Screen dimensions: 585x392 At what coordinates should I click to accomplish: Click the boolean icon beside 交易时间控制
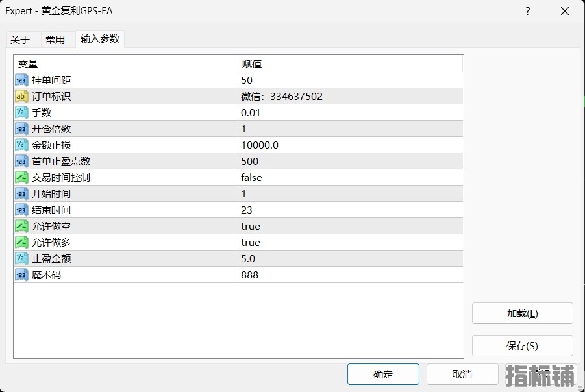[x=21, y=178]
